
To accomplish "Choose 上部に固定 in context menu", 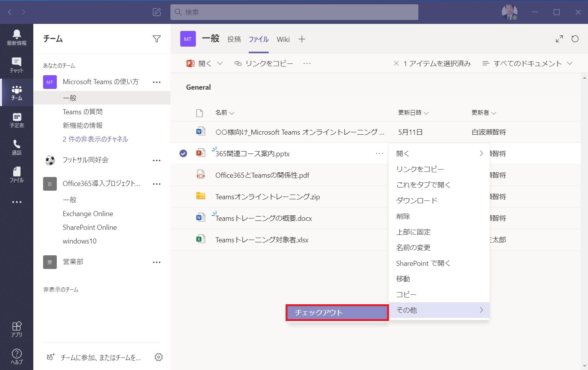I will point(439,232).
